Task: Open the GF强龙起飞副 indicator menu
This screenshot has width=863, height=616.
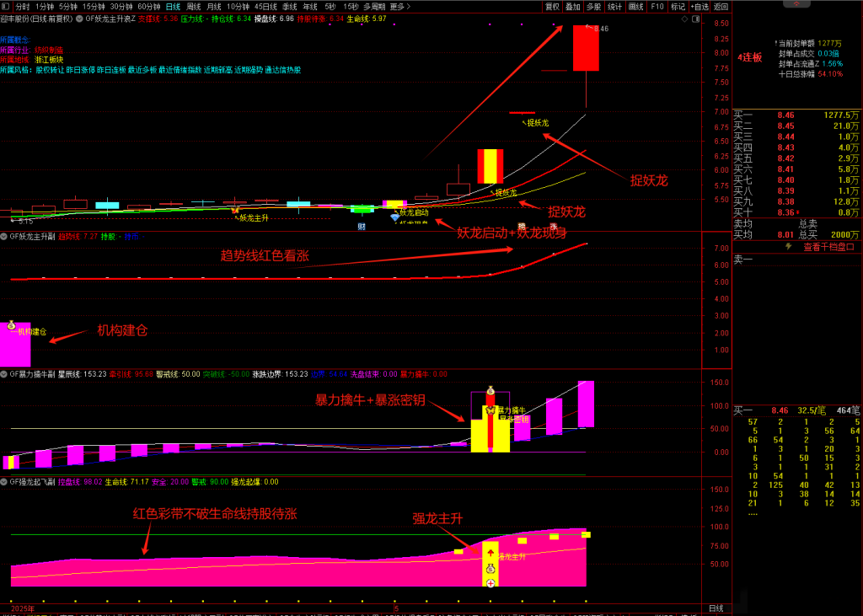Action: click(x=4, y=482)
